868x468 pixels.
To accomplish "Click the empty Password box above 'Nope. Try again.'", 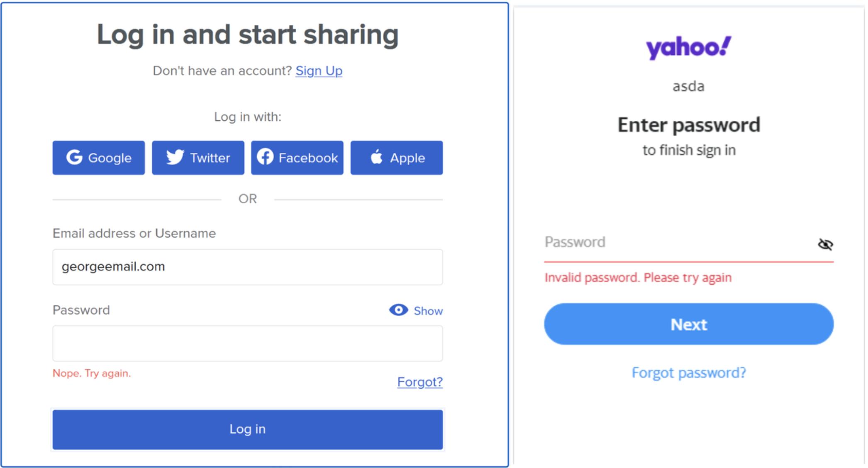I will click(248, 343).
